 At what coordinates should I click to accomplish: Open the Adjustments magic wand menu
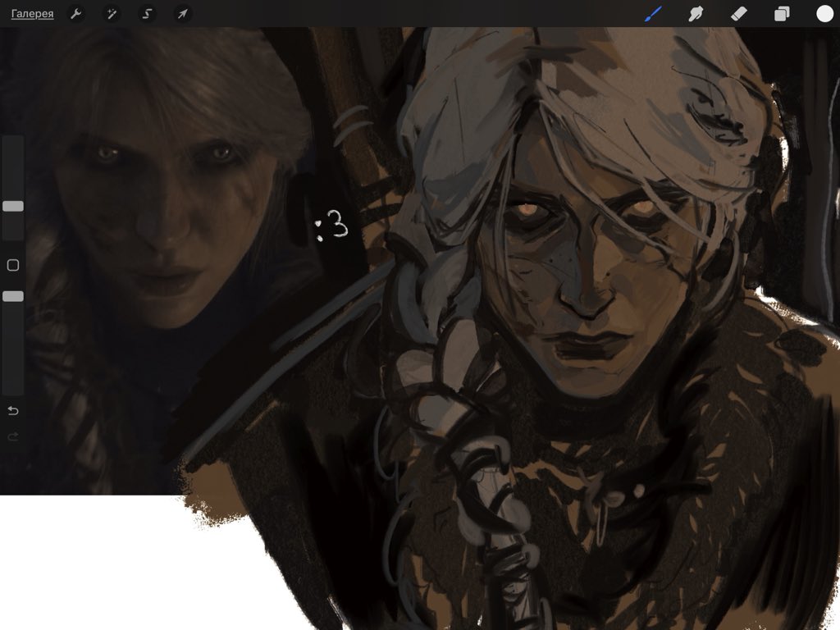click(x=112, y=14)
